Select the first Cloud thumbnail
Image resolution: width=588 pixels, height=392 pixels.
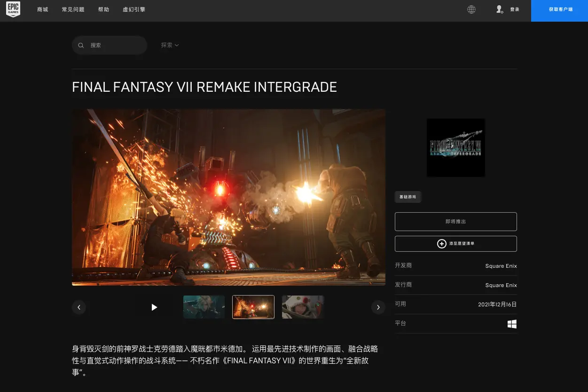[204, 307]
